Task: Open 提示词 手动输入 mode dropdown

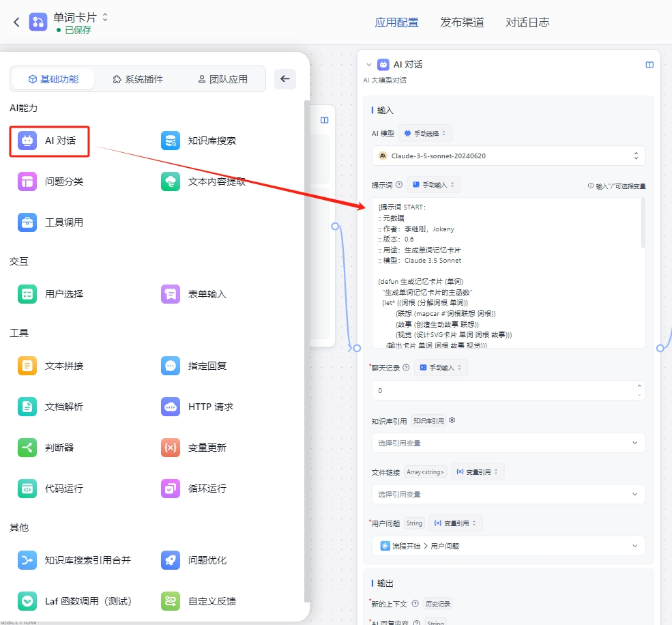Action: click(434, 185)
